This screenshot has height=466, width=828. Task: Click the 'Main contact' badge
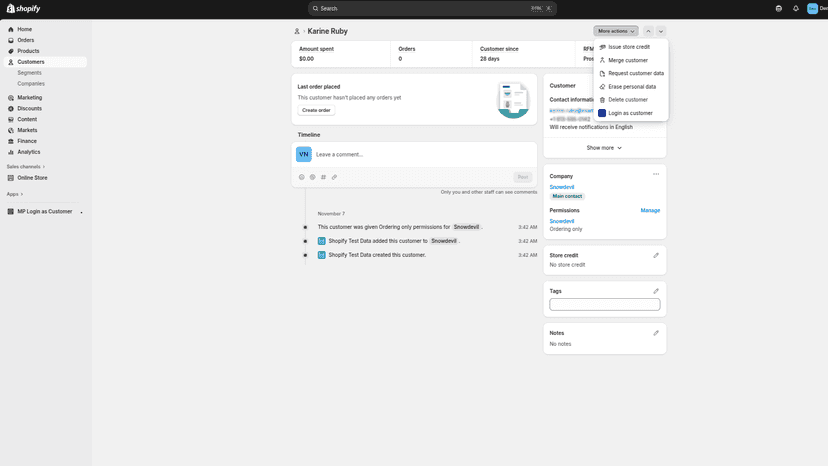[567, 197]
